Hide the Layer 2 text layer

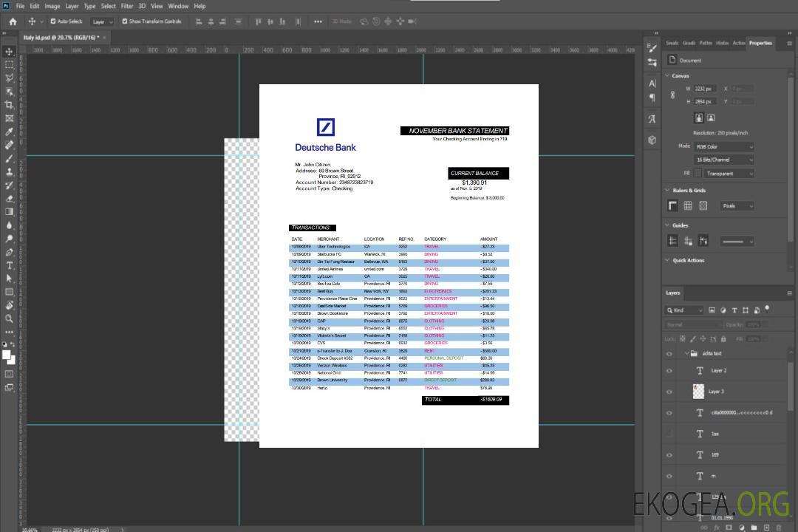pos(669,371)
